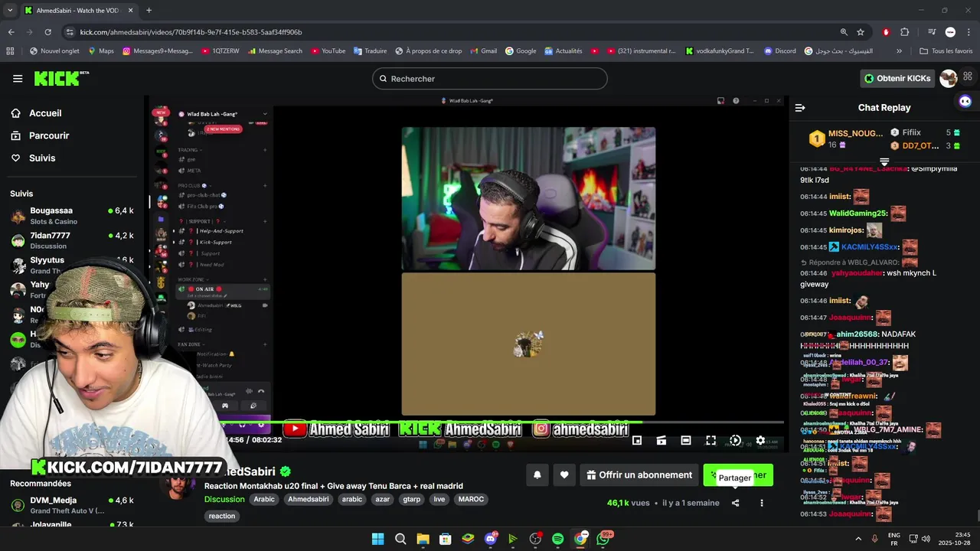
Task: Open WhatsApp from taskbar
Action: [x=603, y=539]
